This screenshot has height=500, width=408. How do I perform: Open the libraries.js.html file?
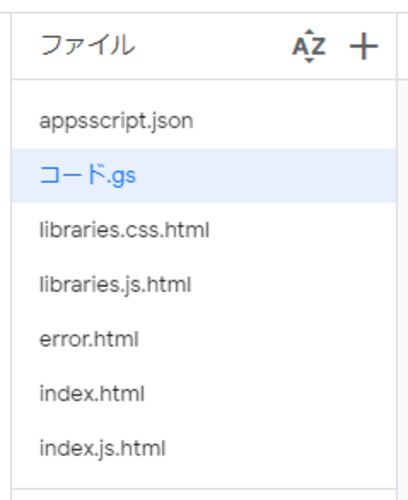(115, 285)
